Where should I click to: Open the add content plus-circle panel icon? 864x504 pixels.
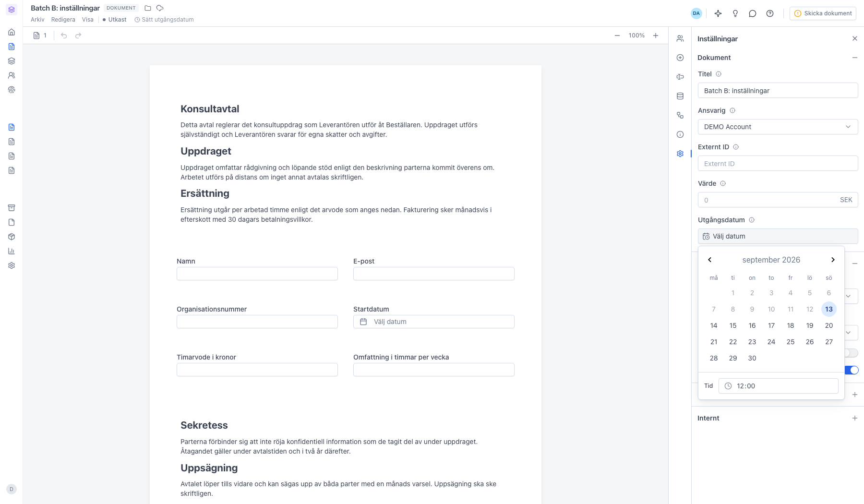click(x=680, y=58)
